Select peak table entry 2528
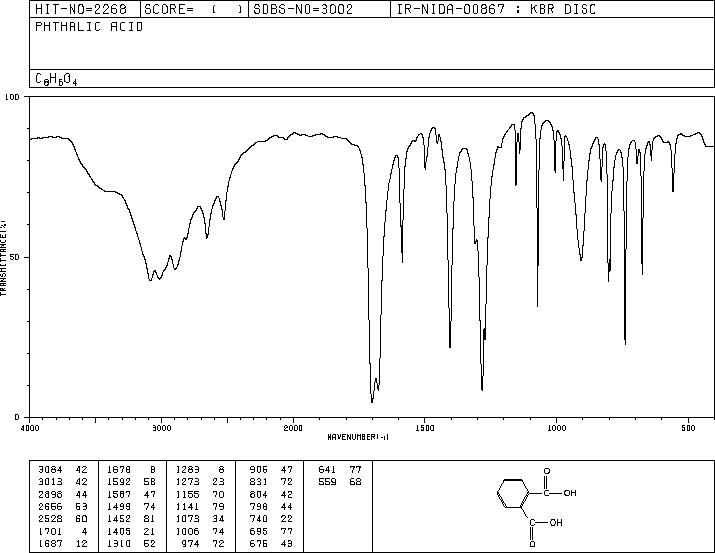The image size is (715, 553). [50, 519]
